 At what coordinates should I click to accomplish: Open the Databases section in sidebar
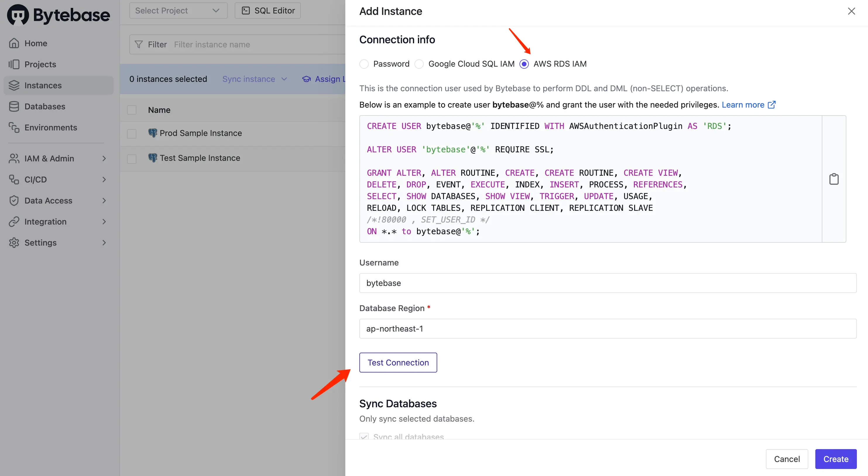coord(44,106)
